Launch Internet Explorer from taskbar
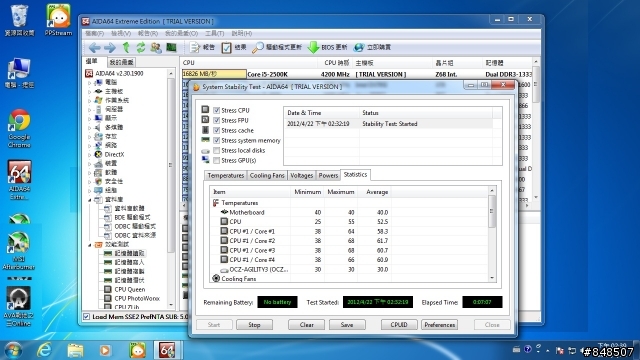This screenshot has height=360, width=640. (x=44, y=350)
